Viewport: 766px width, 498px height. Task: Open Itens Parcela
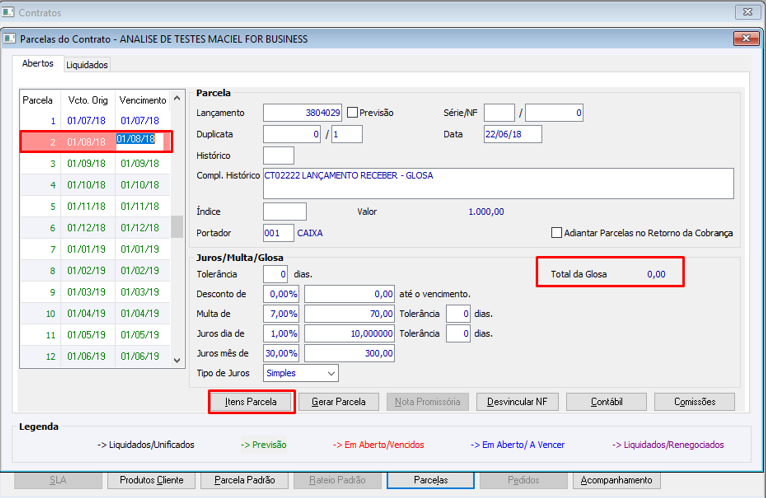point(251,402)
